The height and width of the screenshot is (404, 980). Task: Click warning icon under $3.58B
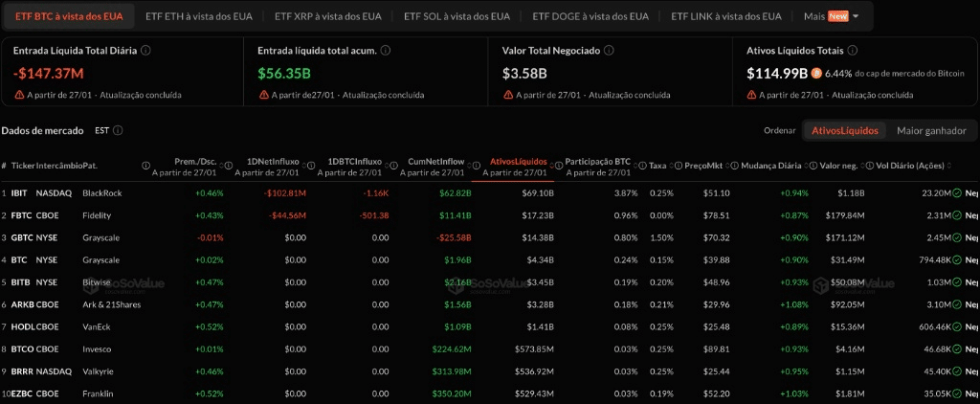(507, 95)
